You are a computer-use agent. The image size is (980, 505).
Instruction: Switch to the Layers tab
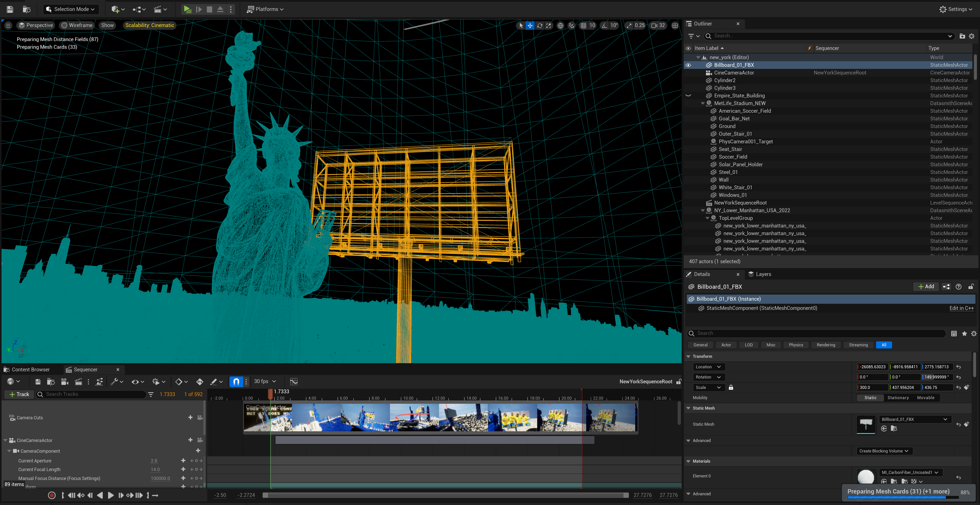click(759, 274)
